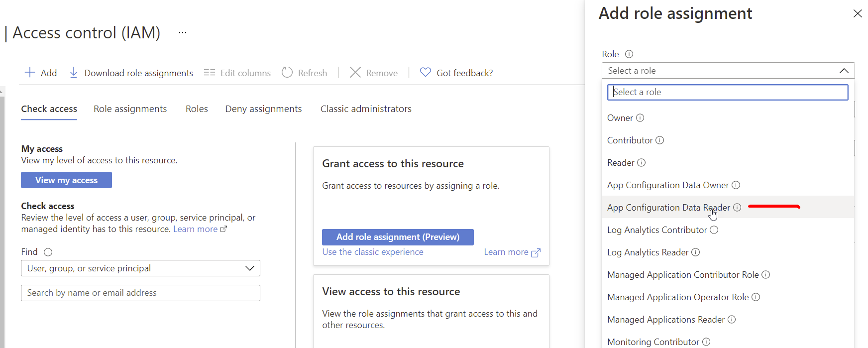
Task: Click the Got feedback? label
Action: pos(465,73)
